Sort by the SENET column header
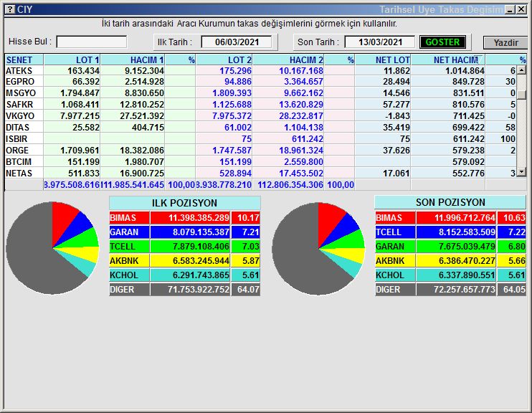This screenshot has height=413, width=532. tap(24, 60)
